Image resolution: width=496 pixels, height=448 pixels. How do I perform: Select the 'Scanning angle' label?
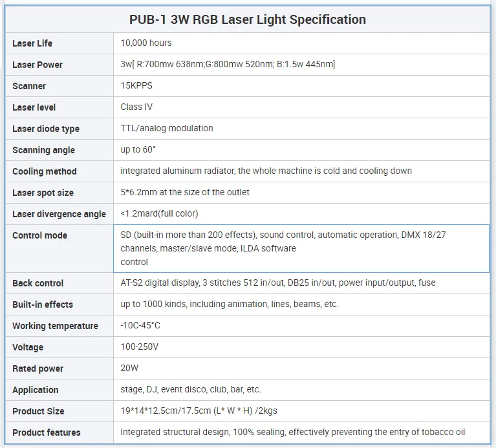click(44, 150)
